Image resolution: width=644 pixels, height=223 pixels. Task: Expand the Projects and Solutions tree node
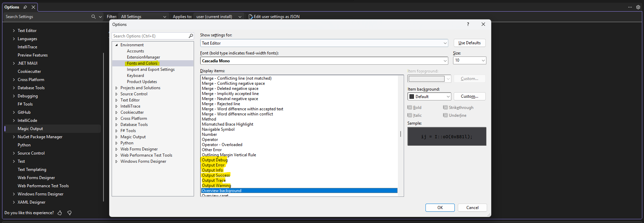tap(116, 88)
